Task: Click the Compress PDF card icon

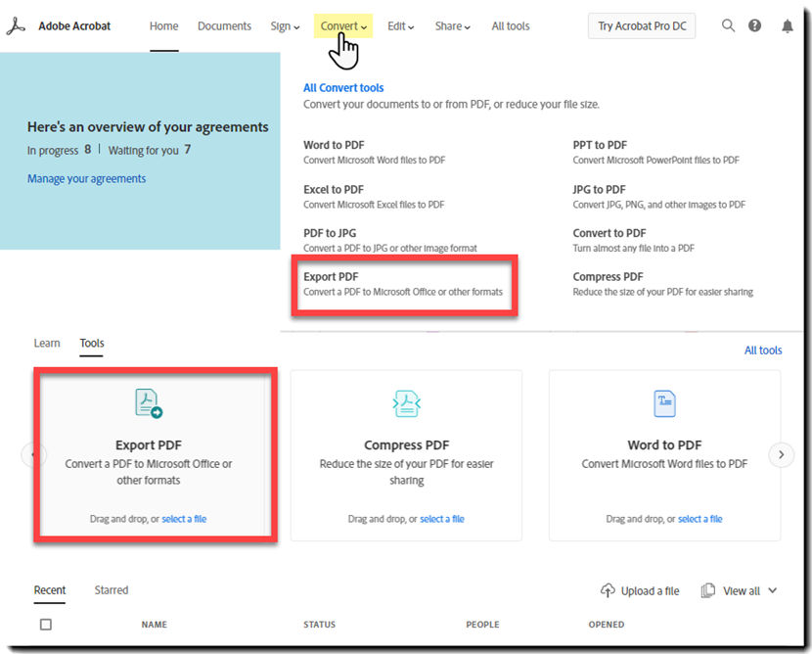Action: [x=407, y=403]
